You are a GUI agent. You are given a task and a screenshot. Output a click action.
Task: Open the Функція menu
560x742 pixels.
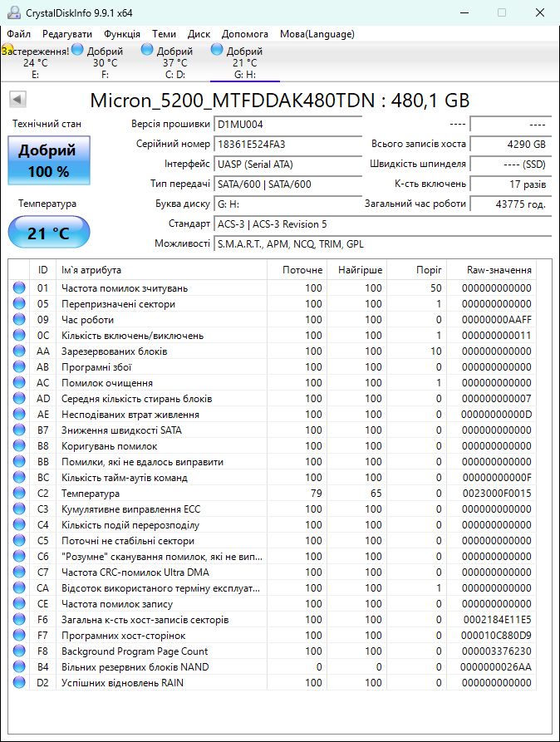[x=122, y=34]
